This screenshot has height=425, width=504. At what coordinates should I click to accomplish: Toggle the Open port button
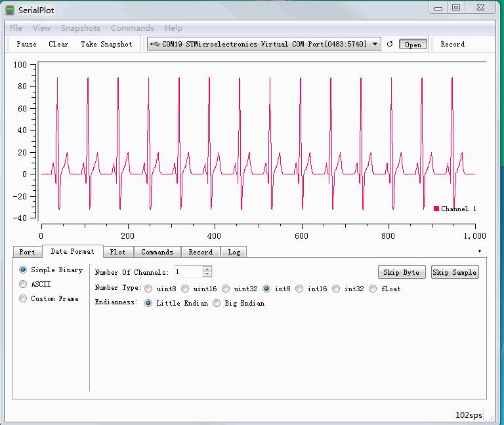pos(413,45)
